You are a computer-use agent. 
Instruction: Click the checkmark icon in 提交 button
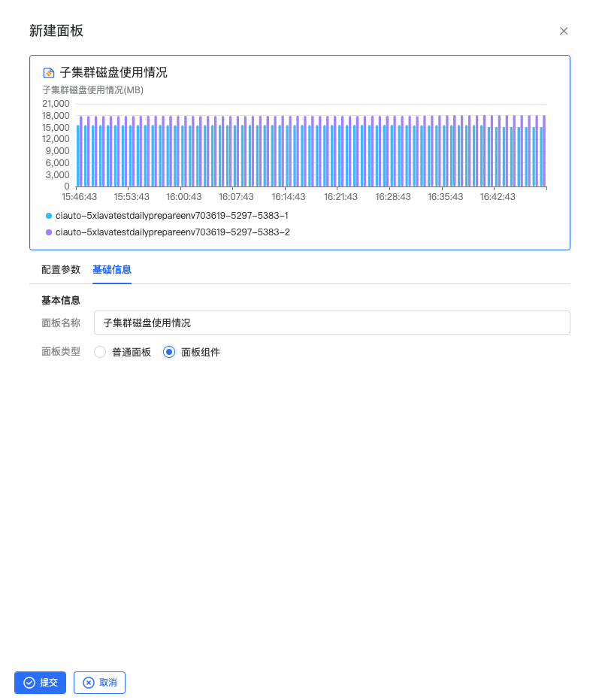coord(29,683)
